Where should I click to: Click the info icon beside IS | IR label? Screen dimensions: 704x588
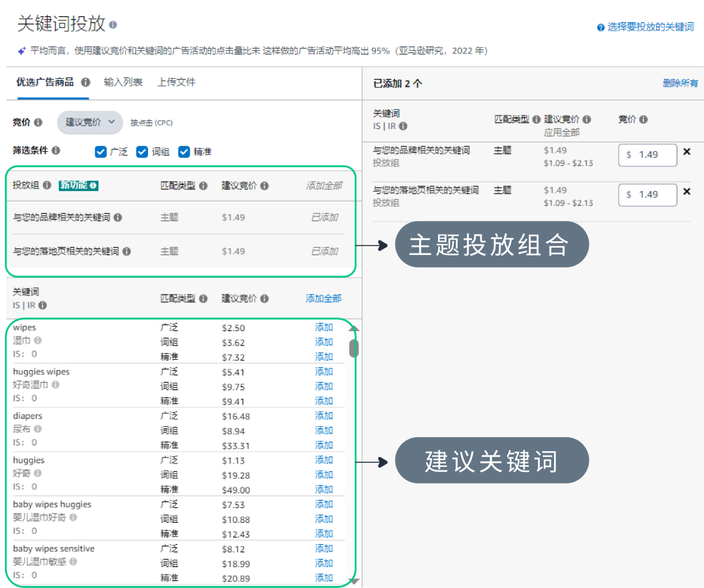tap(43, 304)
